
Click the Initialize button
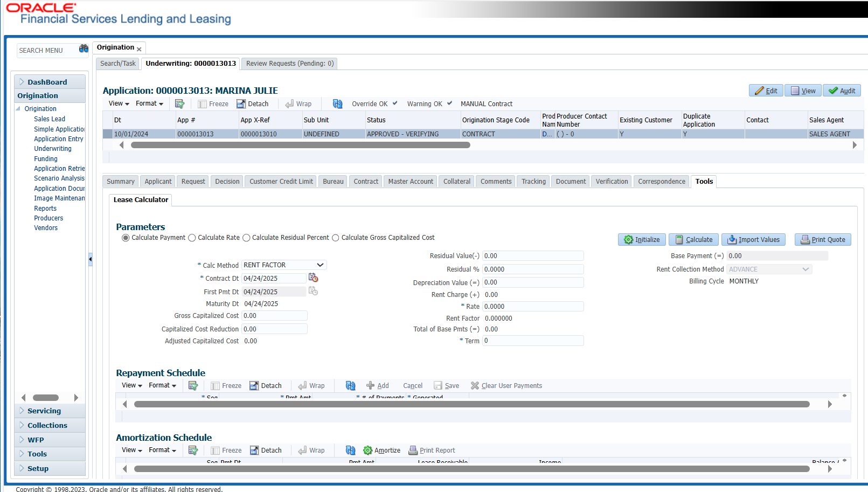(x=642, y=240)
